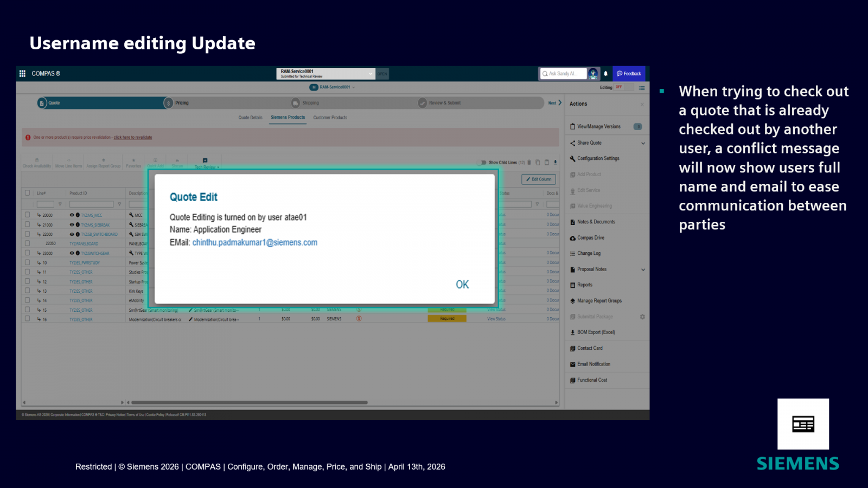Open Configuration Settings wrench item
868x488 pixels.
click(x=598, y=159)
